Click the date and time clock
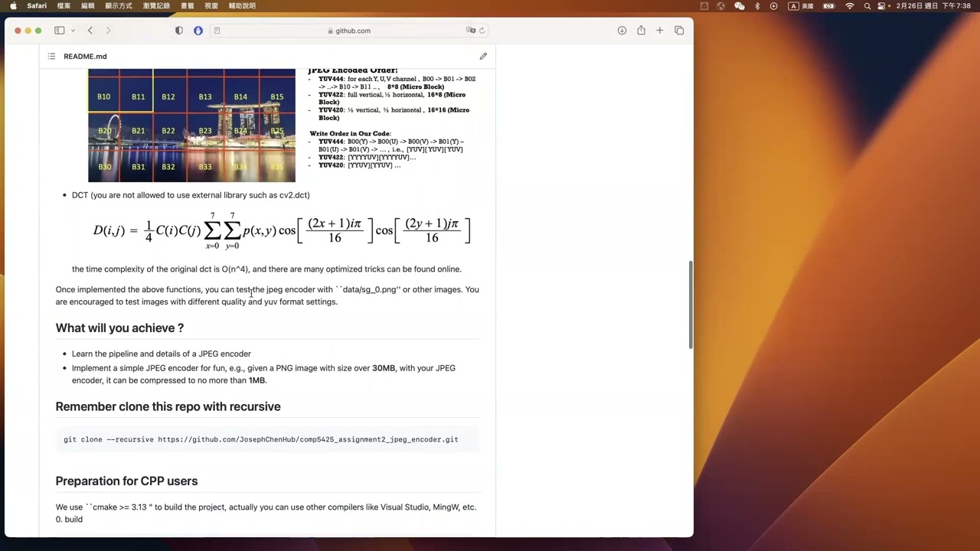Image resolution: width=980 pixels, height=551 pixels. tap(933, 6)
